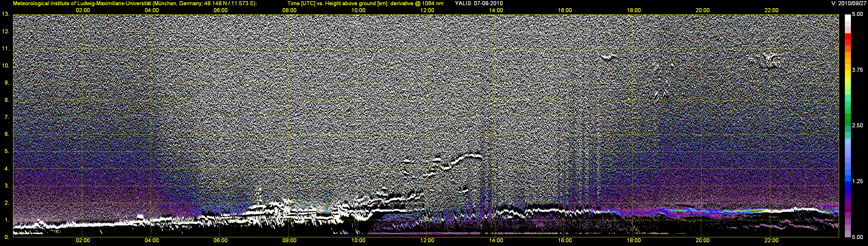Pick the 14:00 tick label on the lower time axis
Screen dimensions: 868x246
[496, 241]
